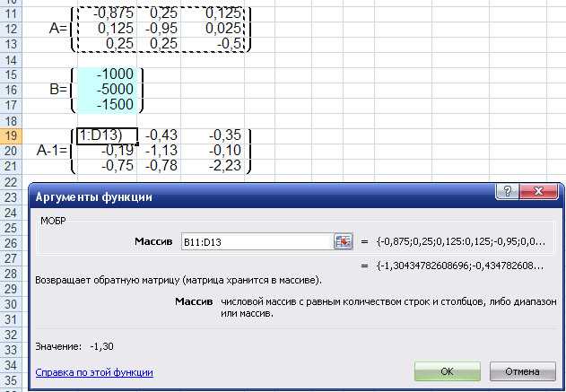Screen dimensions: 566x392
Task: Click the cell with value -0,5
Action: [213, 44]
